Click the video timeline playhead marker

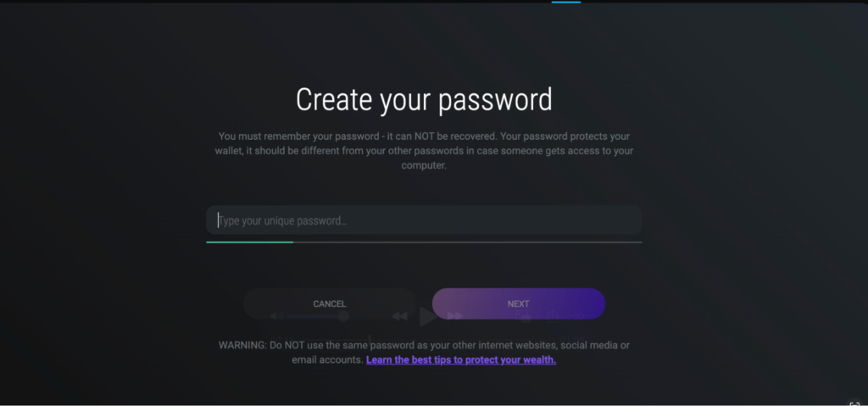(370, 339)
